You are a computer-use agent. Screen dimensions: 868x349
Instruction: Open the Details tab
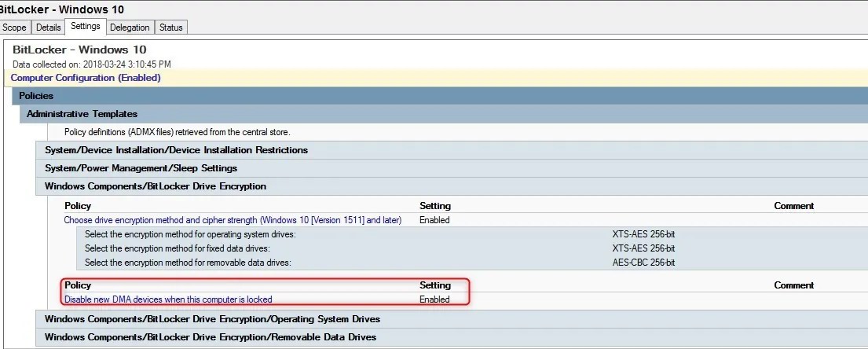click(48, 28)
